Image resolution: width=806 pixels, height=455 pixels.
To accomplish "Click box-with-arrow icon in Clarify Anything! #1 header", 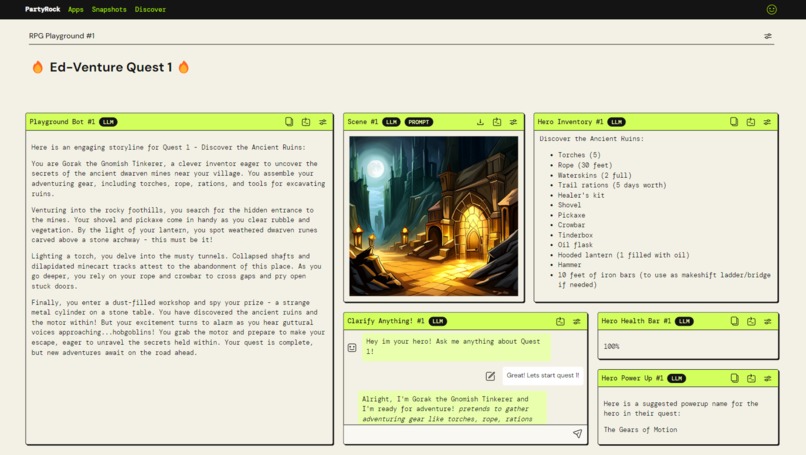I will pos(560,321).
